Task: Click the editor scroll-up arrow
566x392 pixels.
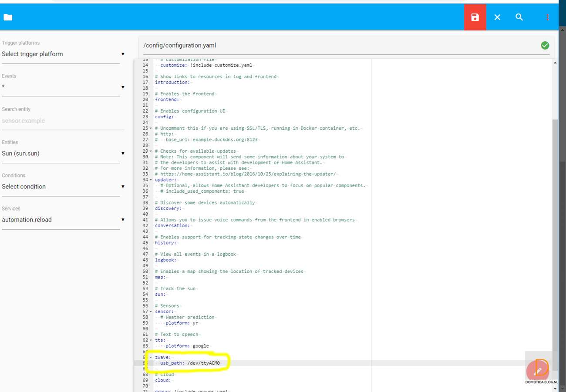Action: [555, 63]
